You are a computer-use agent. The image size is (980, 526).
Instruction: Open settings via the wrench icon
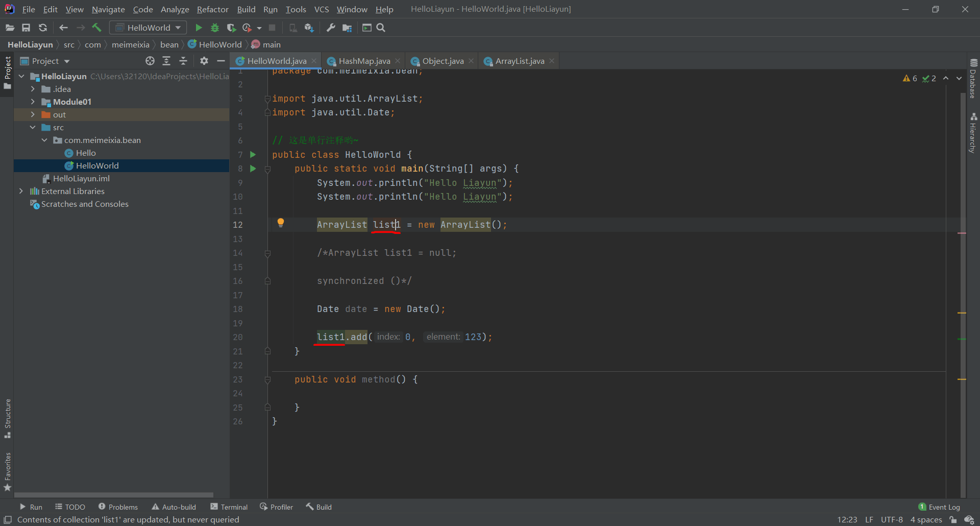331,28
